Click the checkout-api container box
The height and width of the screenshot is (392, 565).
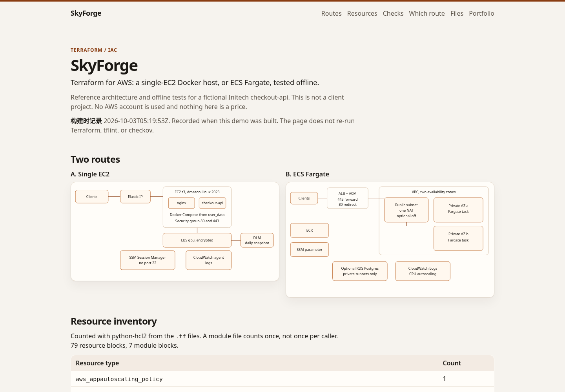coord(212,203)
